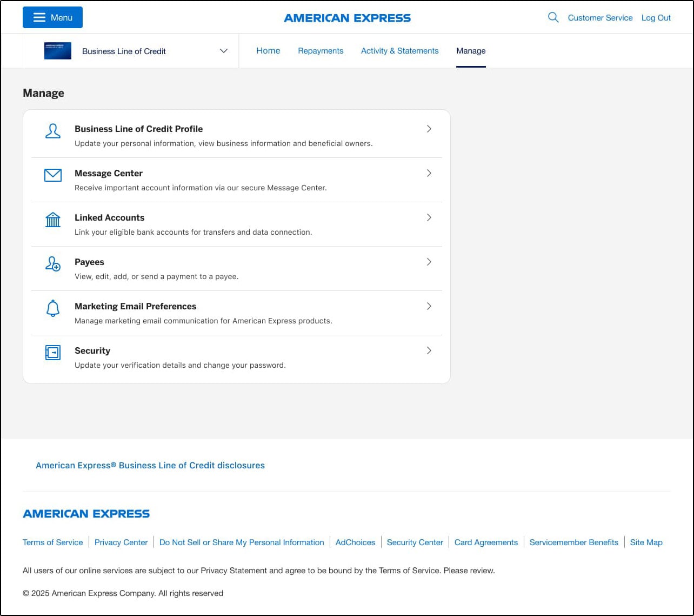Open Security row chevron
The image size is (694, 616).
coord(429,350)
